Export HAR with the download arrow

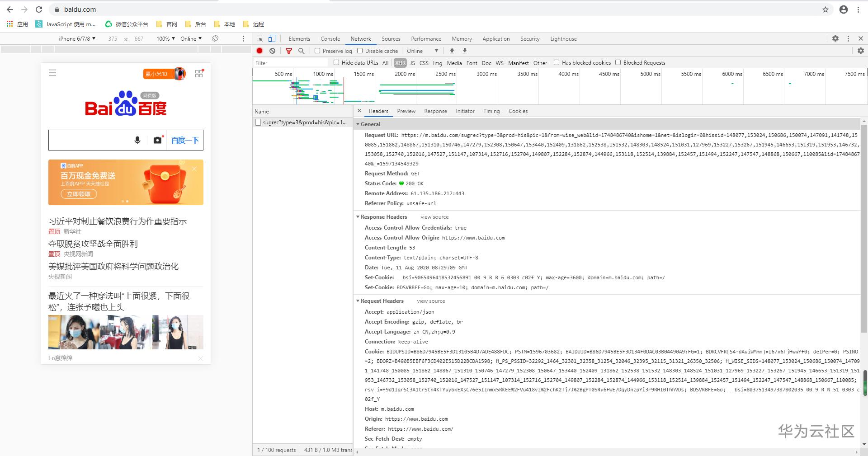(465, 51)
